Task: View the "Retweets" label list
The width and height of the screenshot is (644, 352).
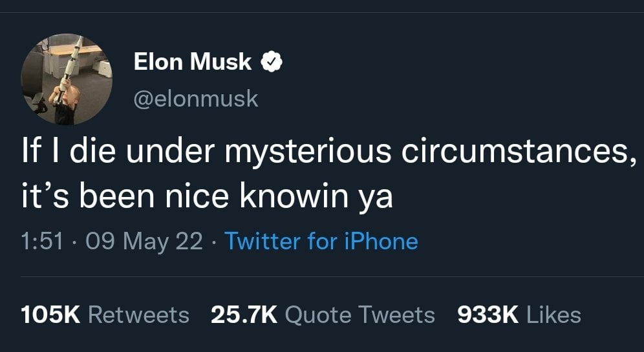Action: click(138, 315)
